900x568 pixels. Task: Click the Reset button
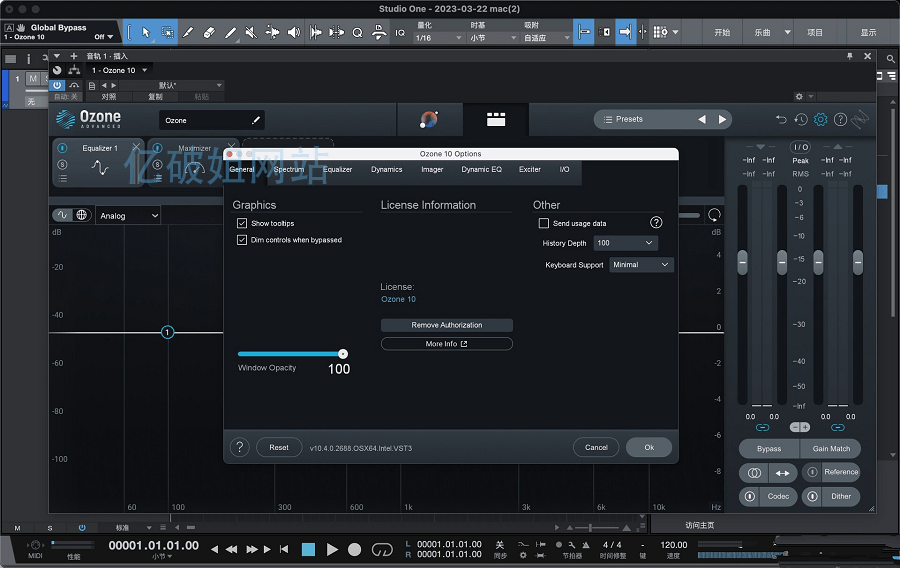pyautogui.click(x=279, y=448)
